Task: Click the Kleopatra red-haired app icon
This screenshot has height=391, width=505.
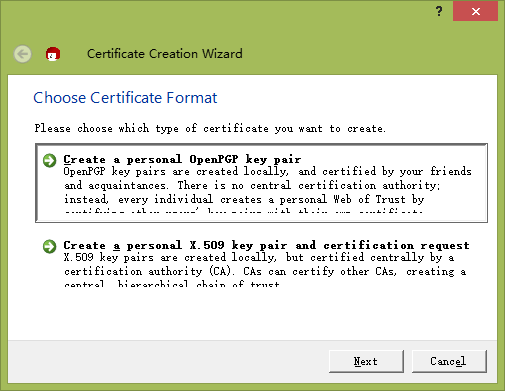Action: 53,54
